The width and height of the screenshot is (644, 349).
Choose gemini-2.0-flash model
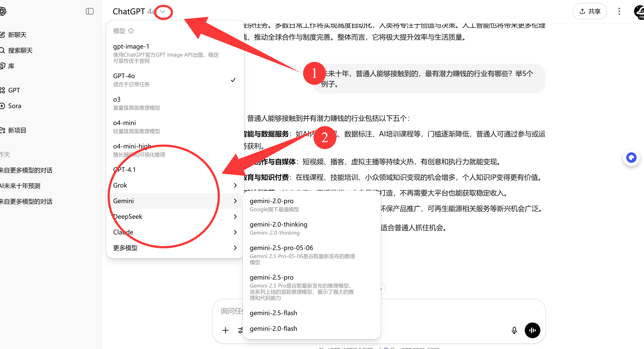tap(312, 328)
